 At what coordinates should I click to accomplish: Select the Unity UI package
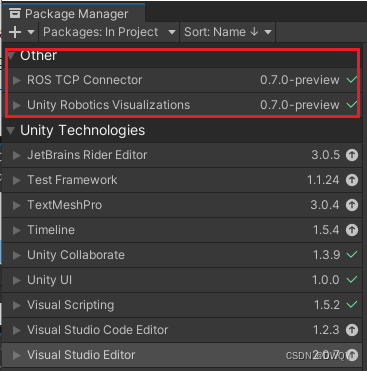(x=182, y=280)
